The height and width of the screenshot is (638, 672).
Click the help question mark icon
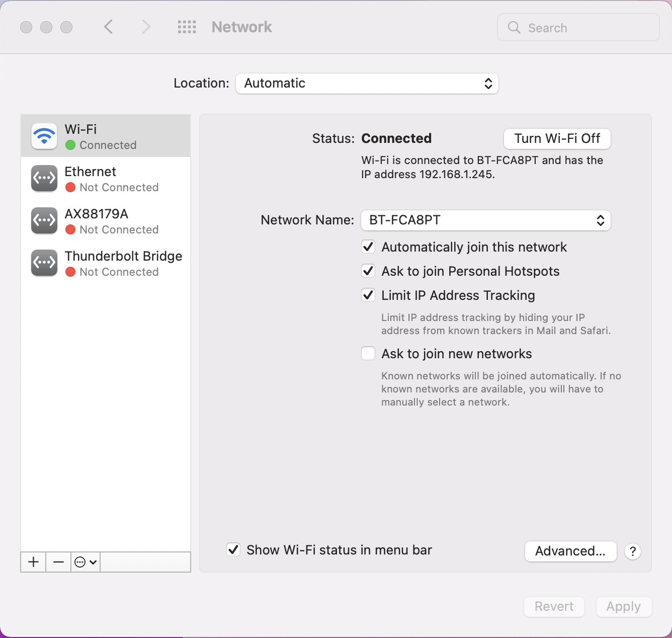(x=632, y=551)
